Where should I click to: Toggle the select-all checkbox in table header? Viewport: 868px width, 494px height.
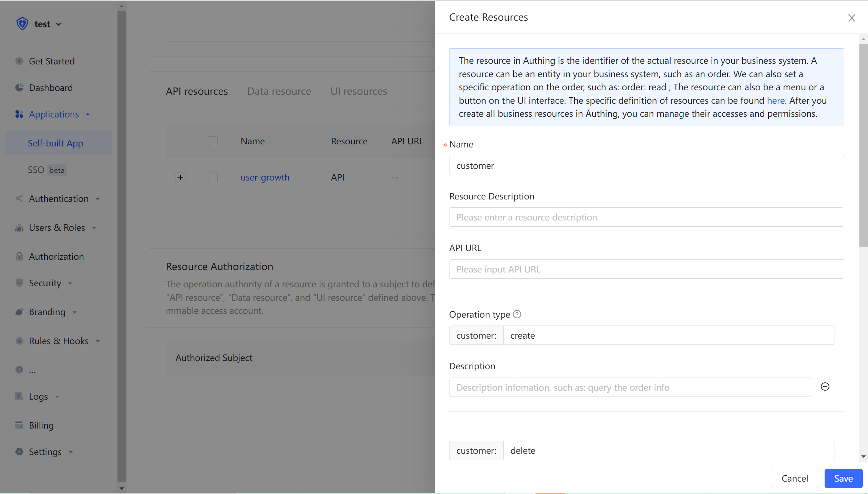(x=213, y=141)
